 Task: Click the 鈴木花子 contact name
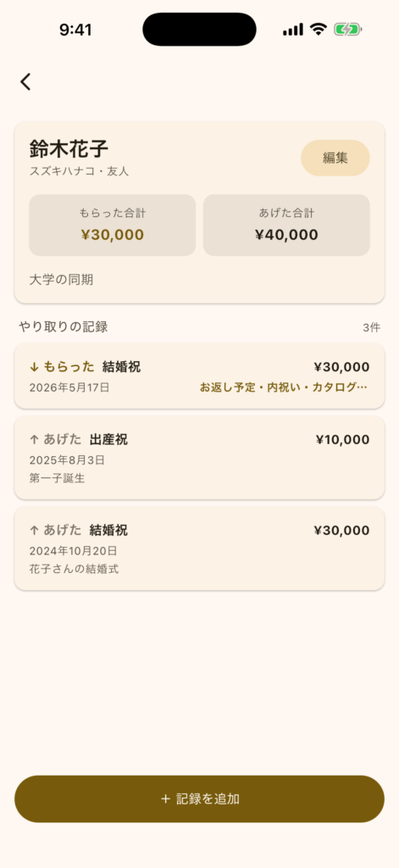tap(69, 149)
